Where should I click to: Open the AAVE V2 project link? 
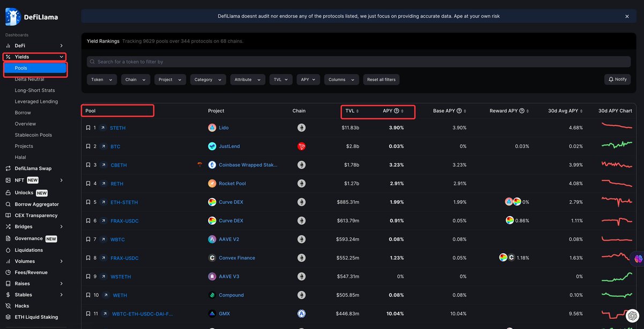(x=230, y=239)
